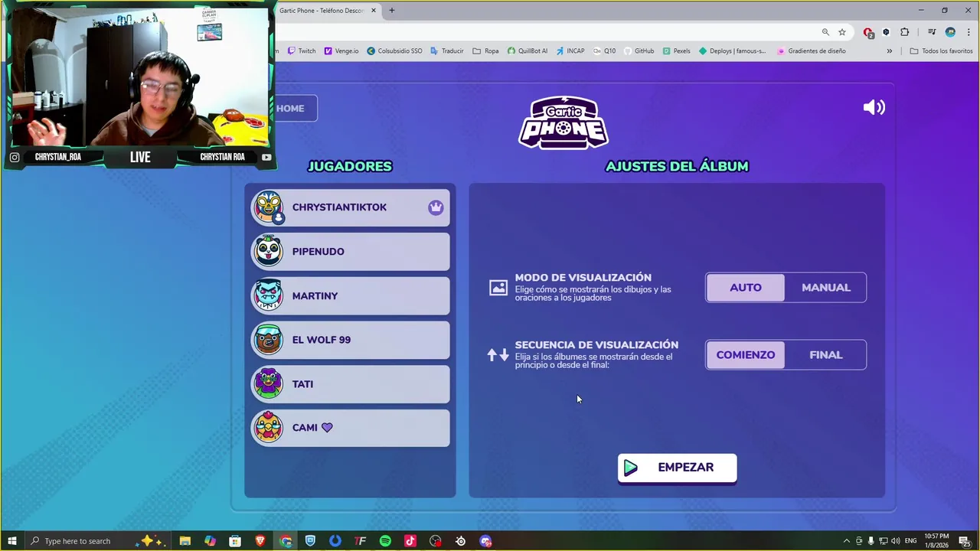Open Microsoft Store from the taskbar

pyautogui.click(x=235, y=541)
